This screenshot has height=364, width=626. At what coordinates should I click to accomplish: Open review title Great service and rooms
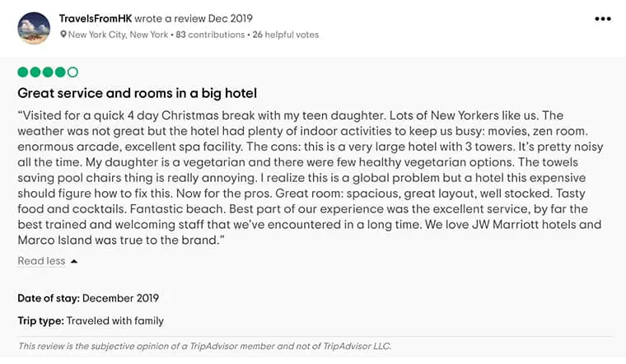[137, 93]
